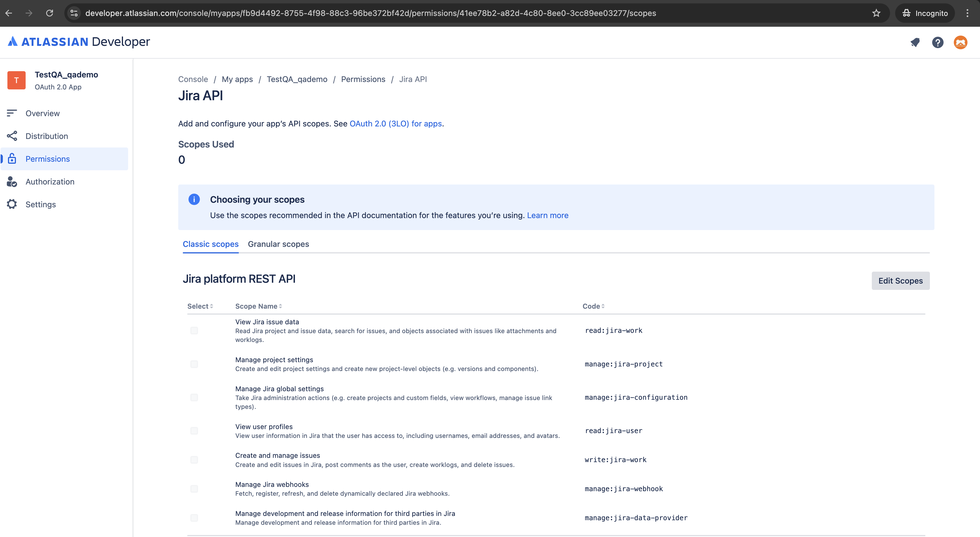Sort the table by Code column
This screenshot has height=537, width=980.
[x=593, y=306]
